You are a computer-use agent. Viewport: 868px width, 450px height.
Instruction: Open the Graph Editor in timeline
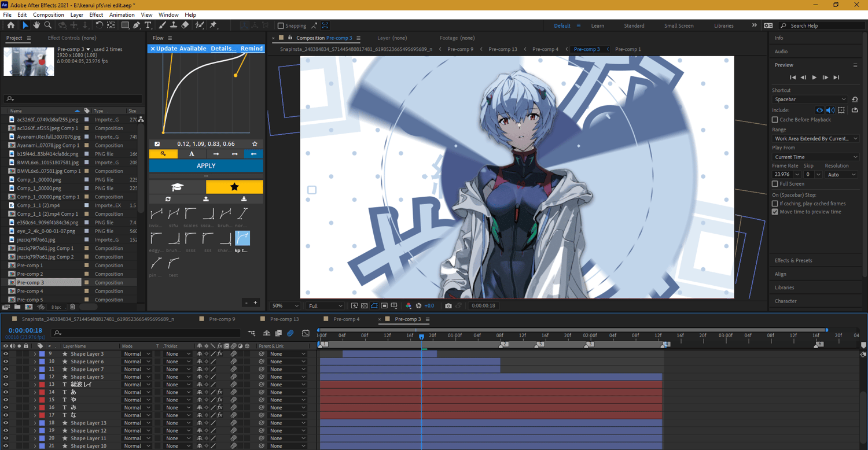(x=306, y=333)
